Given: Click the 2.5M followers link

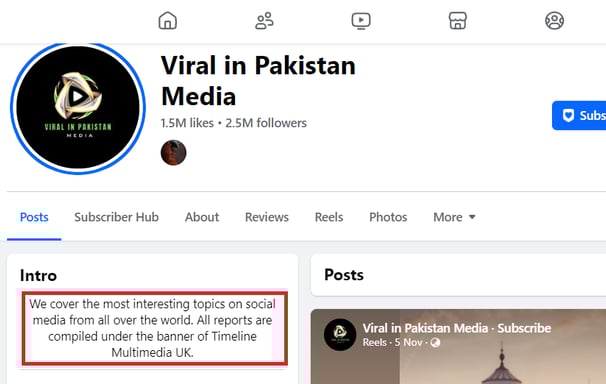Looking at the screenshot, I should (266, 123).
